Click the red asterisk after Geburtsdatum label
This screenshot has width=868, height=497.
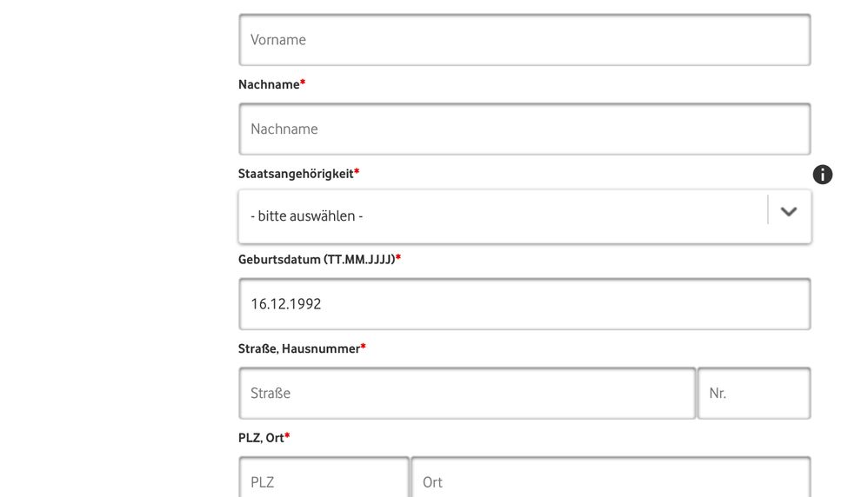coord(398,259)
